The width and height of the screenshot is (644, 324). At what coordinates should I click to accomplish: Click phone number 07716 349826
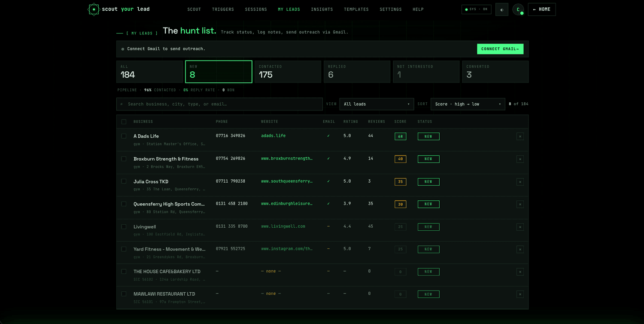coord(231,136)
